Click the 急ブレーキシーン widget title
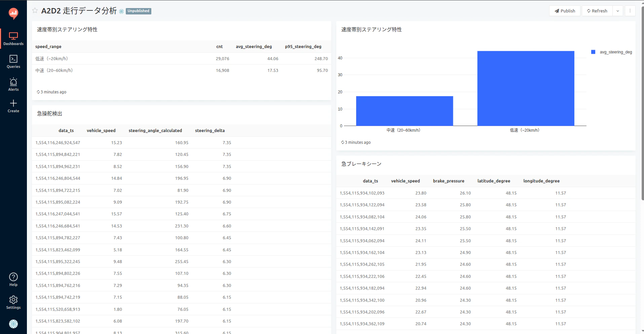Image resolution: width=644 pixels, height=334 pixels. (x=362, y=164)
